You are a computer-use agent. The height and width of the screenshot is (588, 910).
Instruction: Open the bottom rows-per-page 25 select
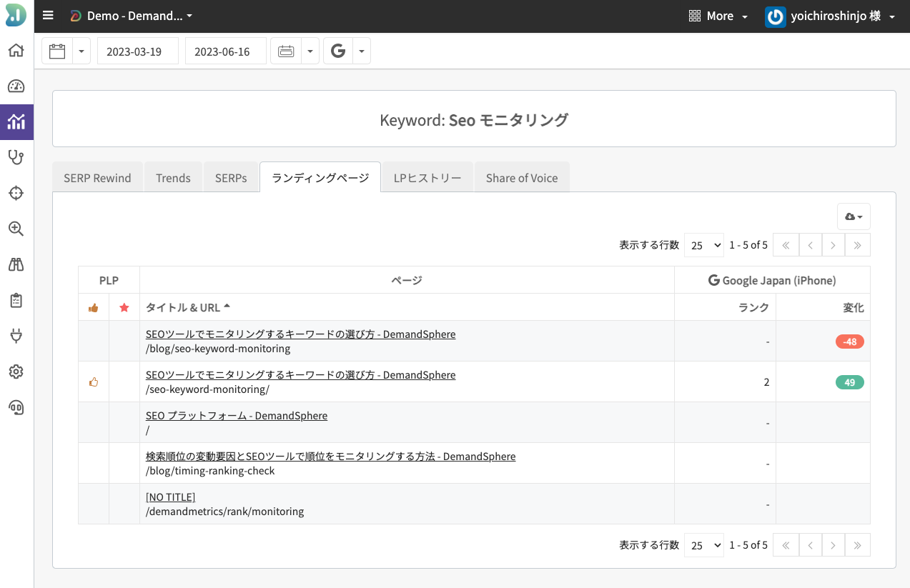coord(704,545)
